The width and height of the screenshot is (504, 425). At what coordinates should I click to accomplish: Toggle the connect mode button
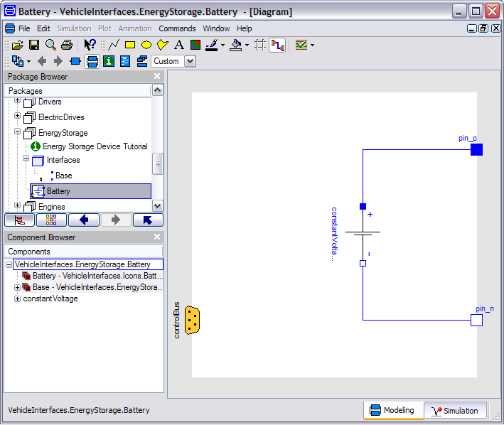[x=277, y=45]
